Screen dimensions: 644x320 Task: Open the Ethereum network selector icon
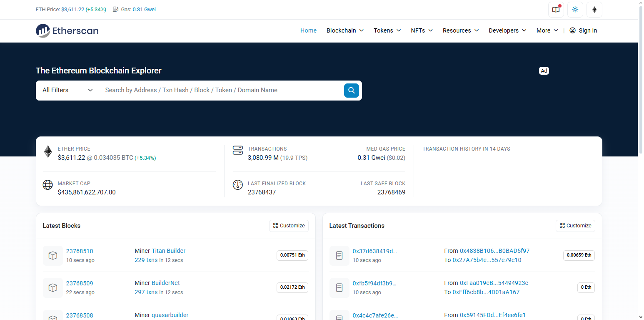pyautogui.click(x=594, y=10)
